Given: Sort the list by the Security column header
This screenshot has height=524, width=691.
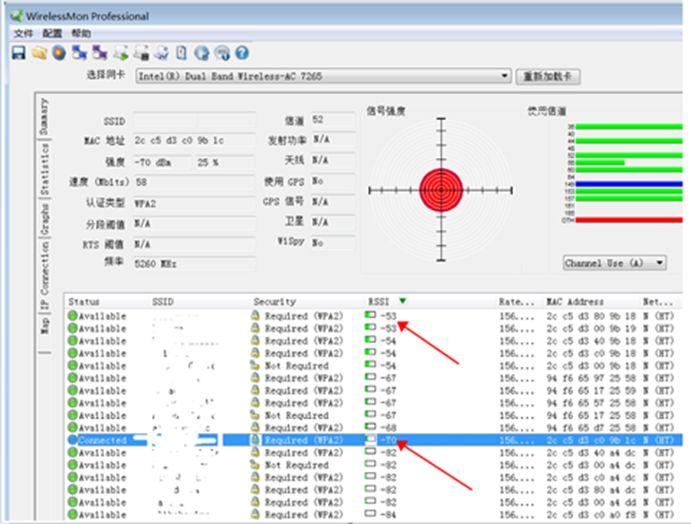Looking at the screenshot, I should 274,301.
